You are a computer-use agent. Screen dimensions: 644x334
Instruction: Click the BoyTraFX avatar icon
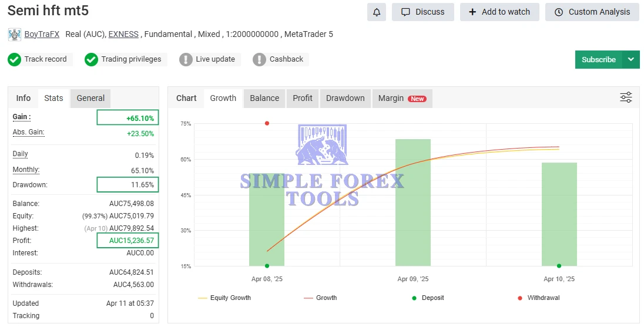click(x=14, y=35)
